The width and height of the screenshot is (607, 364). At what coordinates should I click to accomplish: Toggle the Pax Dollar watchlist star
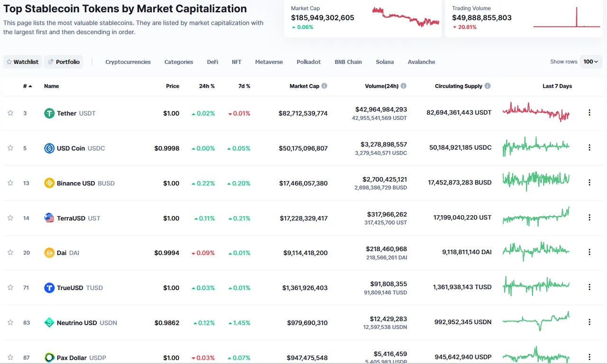click(10, 357)
